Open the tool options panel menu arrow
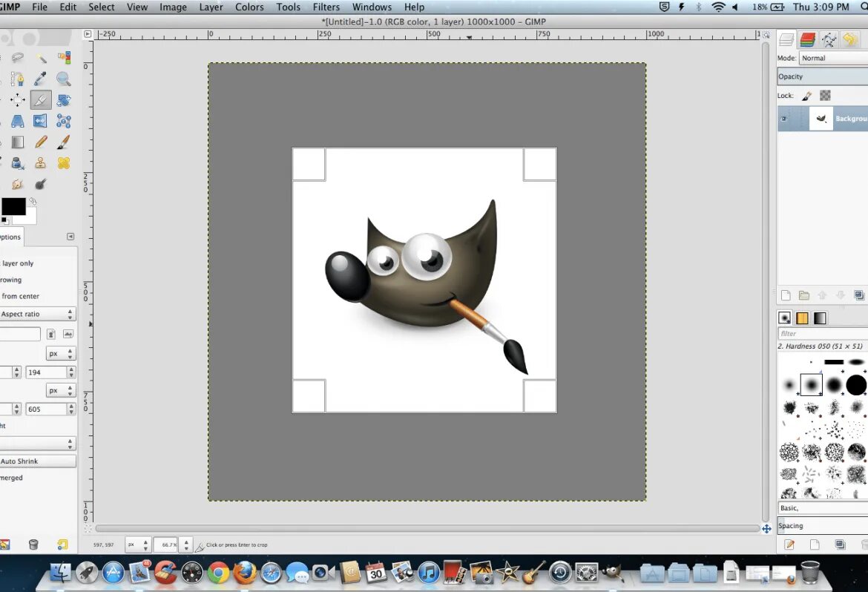The width and height of the screenshot is (868, 592). [x=70, y=237]
